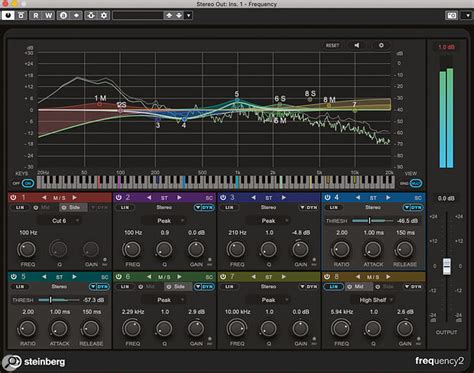Take plugin snapshot with camera icon
Image resolution: width=474 pixels, height=373 pixels.
452,15
